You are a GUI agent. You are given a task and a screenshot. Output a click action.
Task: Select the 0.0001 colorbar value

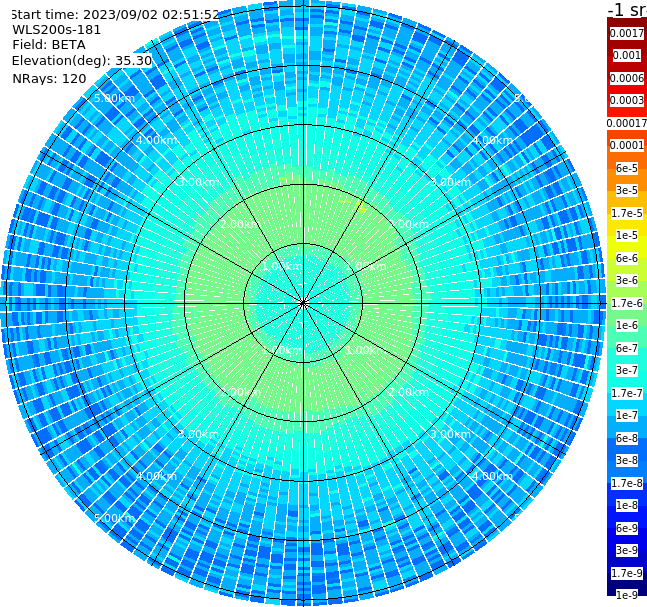click(x=627, y=145)
